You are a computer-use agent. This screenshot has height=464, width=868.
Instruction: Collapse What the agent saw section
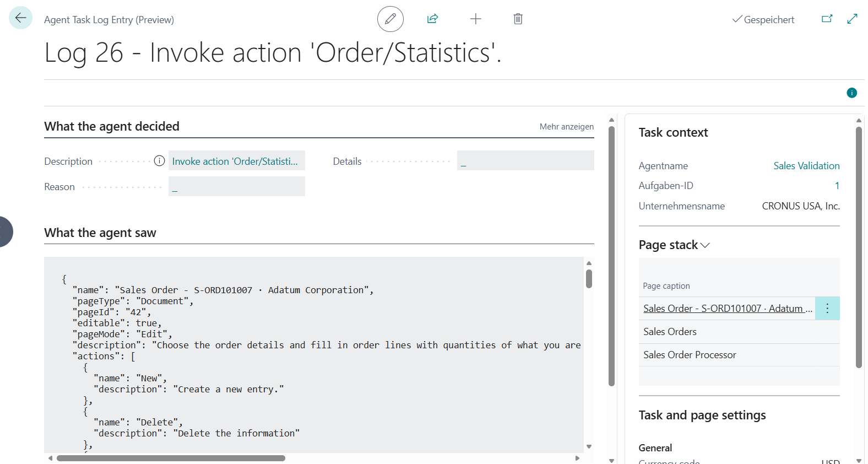coord(100,233)
